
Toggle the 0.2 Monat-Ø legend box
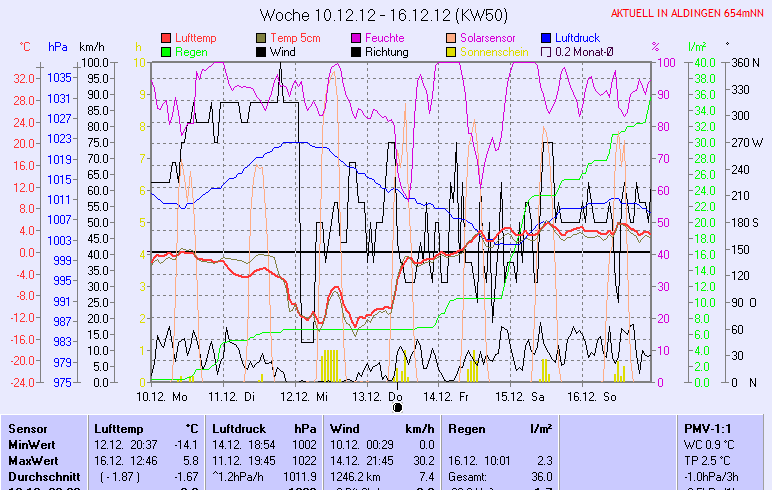[547, 52]
